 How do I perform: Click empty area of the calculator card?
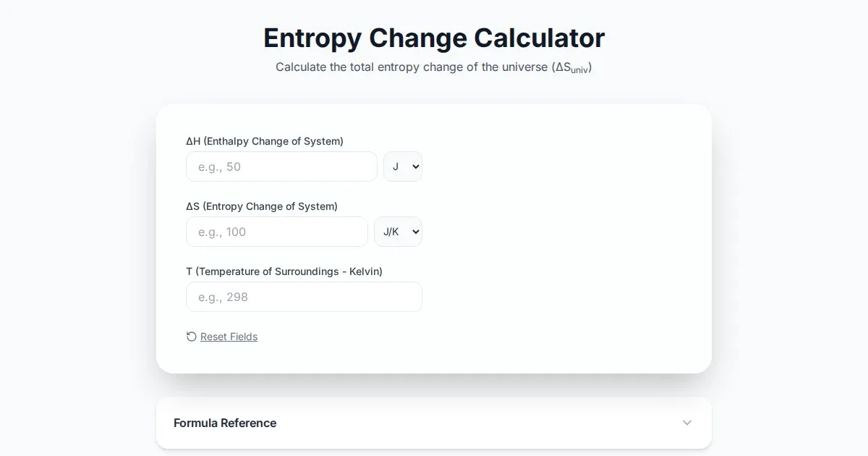point(564,239)
